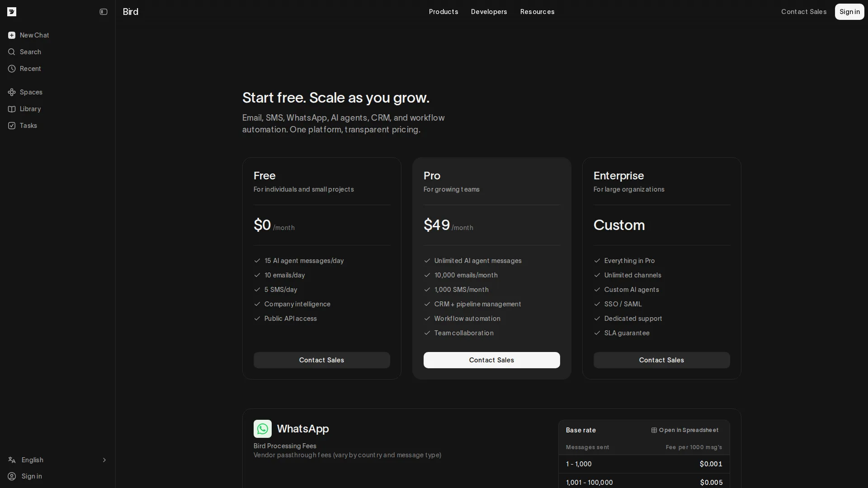Viewport: 868px width, 488px height.
Task: Click the spreadsheet grid icon beside Open in Spreadsheet
Action: click(654, 430)
